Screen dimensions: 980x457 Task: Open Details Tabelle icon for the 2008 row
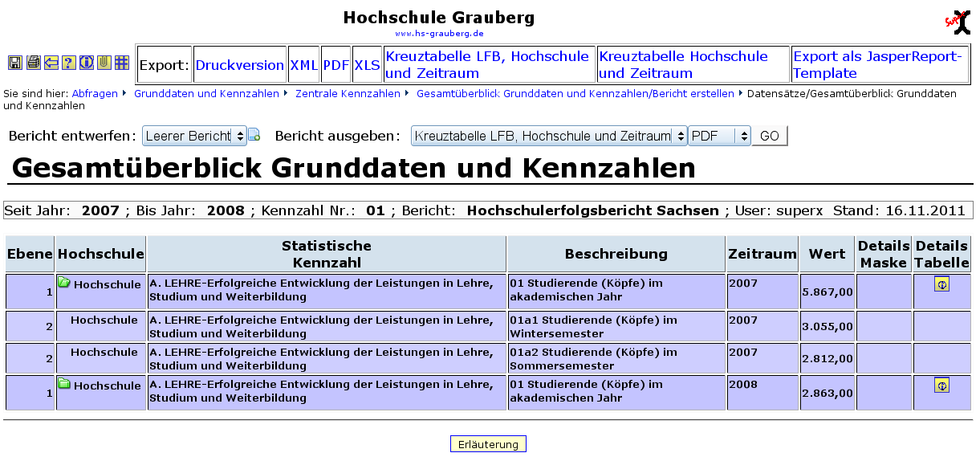pyautogui.click(x=941, y=386)
